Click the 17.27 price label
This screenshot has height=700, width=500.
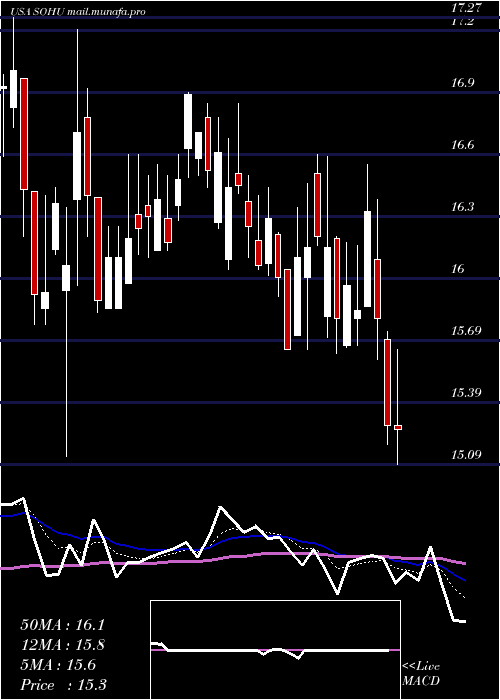(466, 8)
